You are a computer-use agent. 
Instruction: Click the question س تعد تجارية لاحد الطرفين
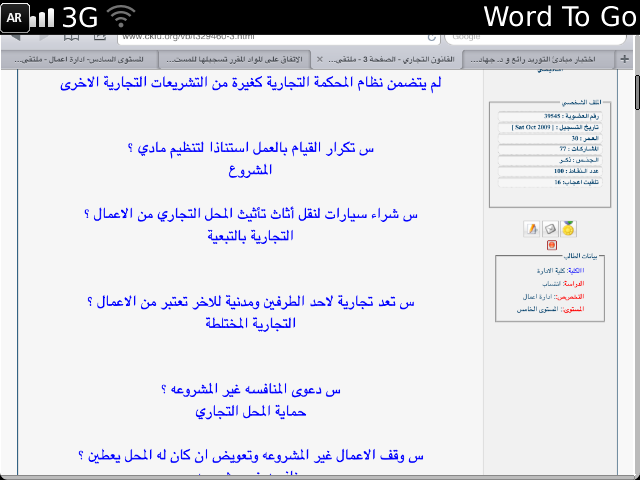[251, 302]
